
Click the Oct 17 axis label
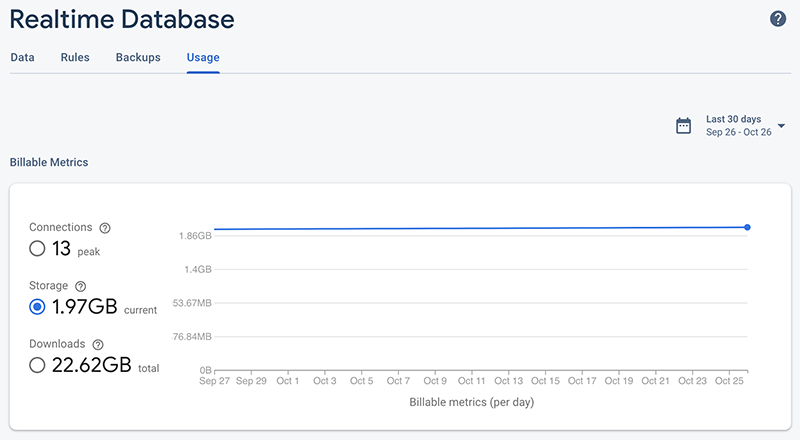pos(582,381)
